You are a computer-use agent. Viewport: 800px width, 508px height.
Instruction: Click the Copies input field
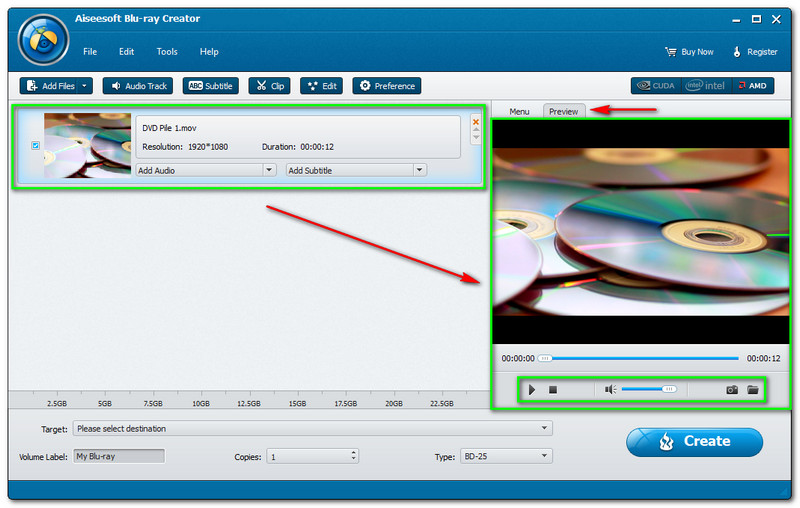[309, 456]
